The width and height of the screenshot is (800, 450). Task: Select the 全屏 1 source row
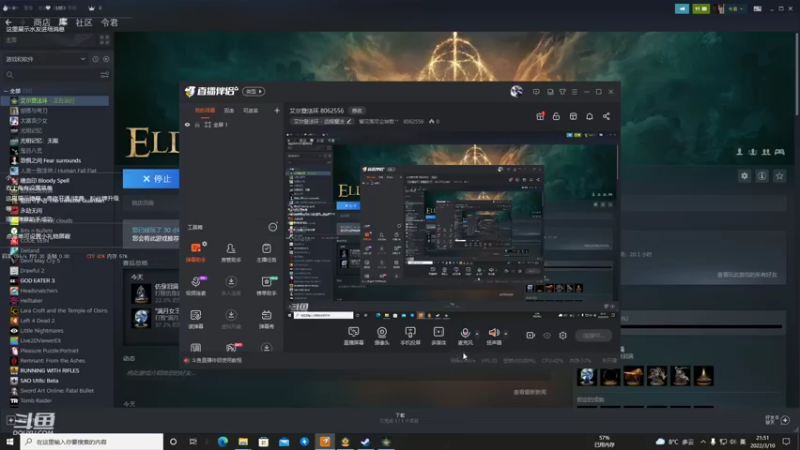click(232, 124)
